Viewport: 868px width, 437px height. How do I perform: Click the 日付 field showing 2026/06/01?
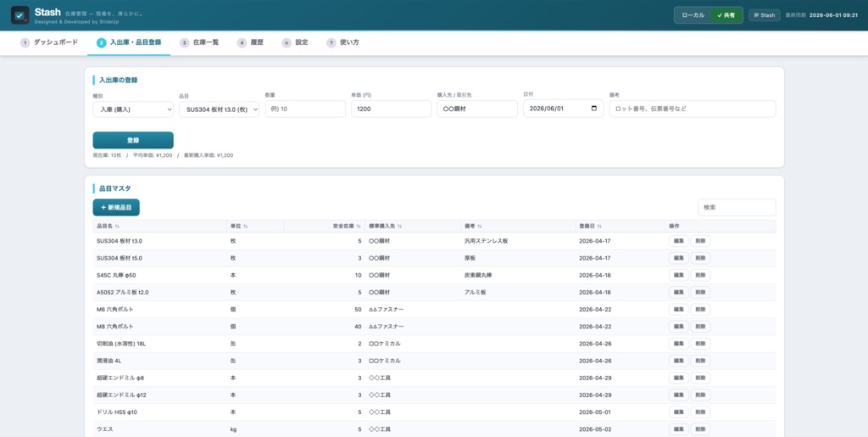564,109
